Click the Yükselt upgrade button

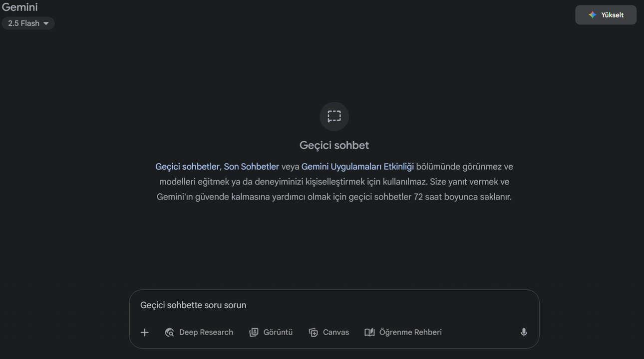tap(606, 14)
